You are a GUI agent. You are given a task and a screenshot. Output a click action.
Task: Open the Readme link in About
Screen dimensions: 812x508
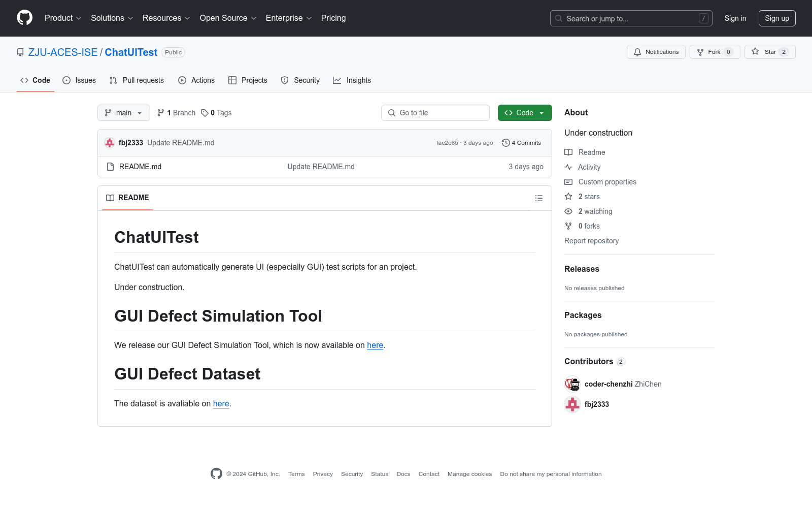click(585, 152)
